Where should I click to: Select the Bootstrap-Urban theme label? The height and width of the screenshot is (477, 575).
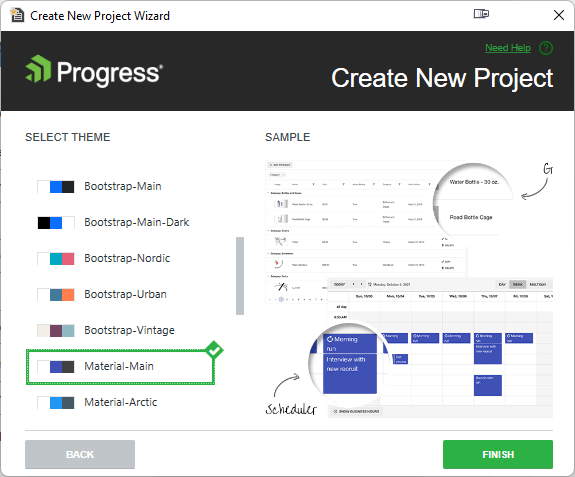125,294
